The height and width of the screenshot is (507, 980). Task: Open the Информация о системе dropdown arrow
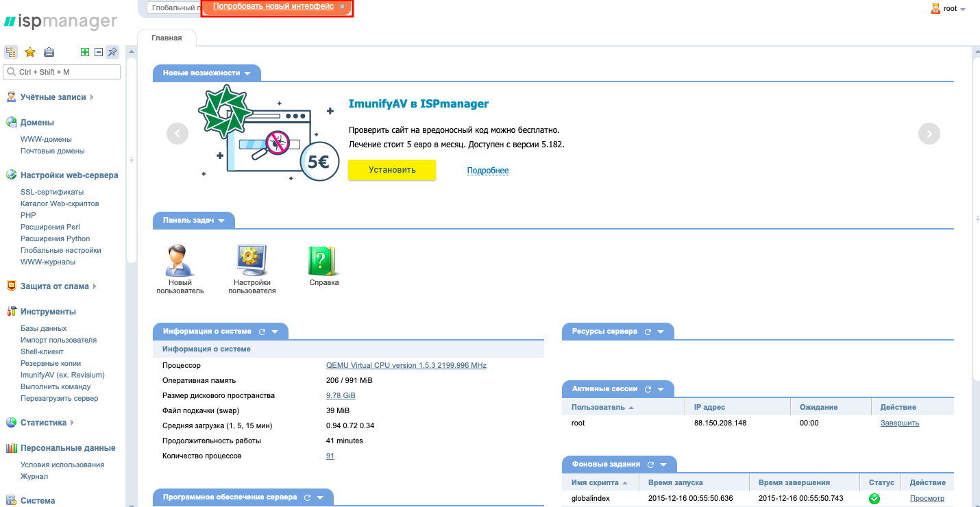(x=275, y=332)
